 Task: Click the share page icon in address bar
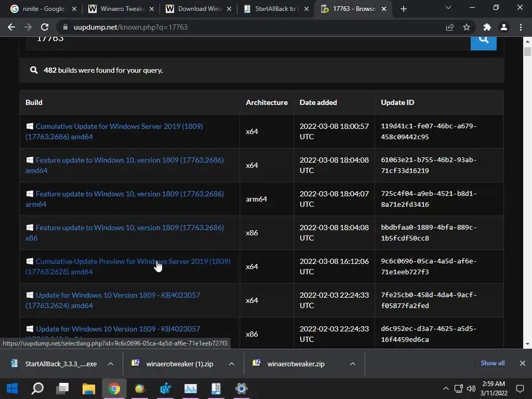[x=450, y=27]
